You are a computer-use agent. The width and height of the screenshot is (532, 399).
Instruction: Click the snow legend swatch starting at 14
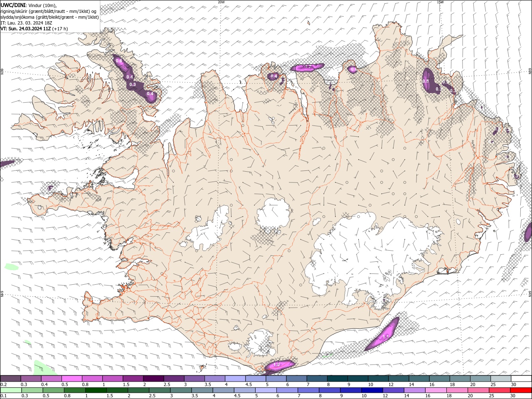419,379
